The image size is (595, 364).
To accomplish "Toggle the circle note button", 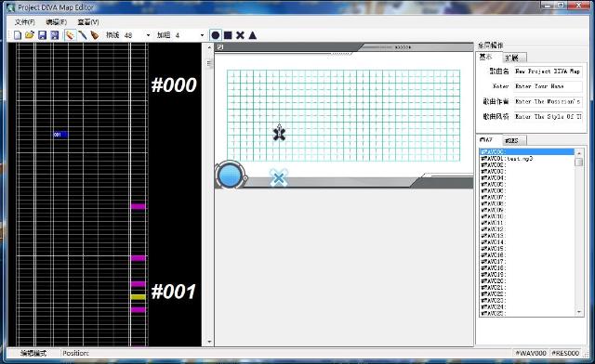I will [215, 35].
